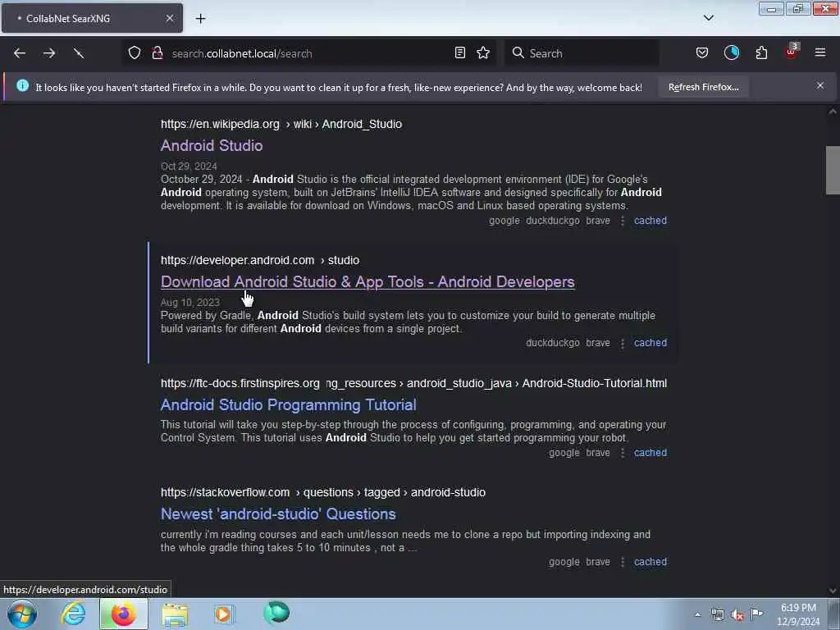Screen dimensions: 840x630
Task: Open the network tray icon
Action: coord(717,615)
